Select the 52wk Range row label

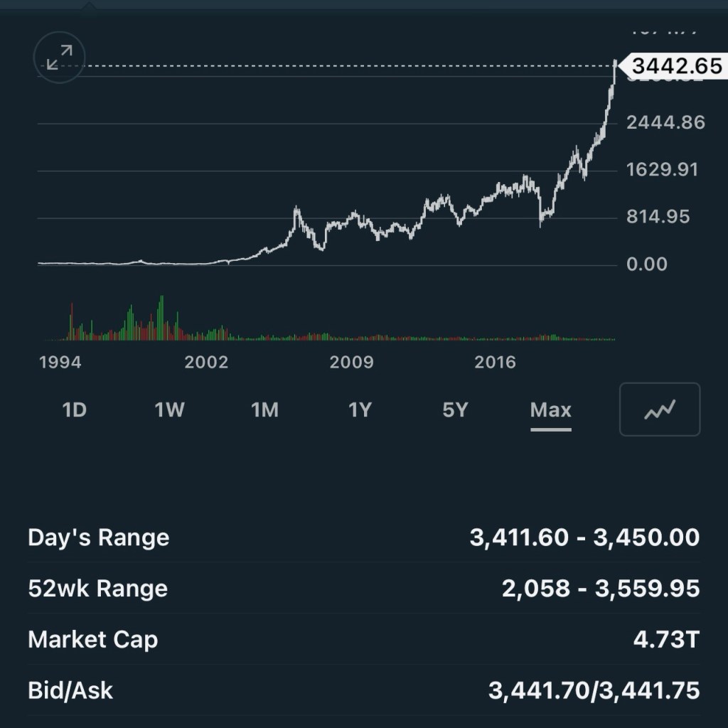pyautogui.click(x=97, y=589)
